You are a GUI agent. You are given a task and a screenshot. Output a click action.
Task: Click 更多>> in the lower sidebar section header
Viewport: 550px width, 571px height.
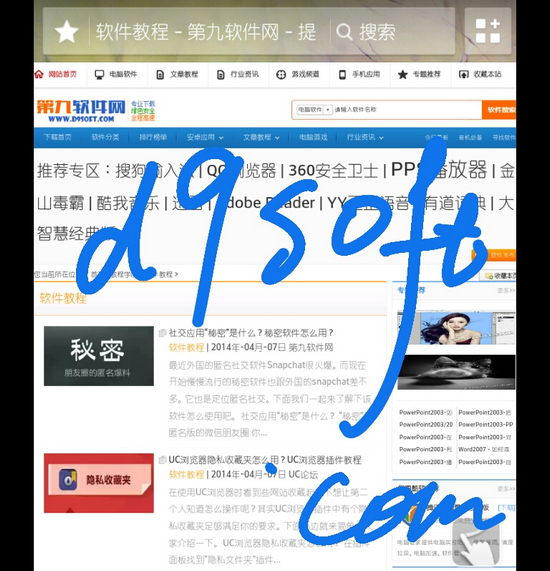click(506, 489)
